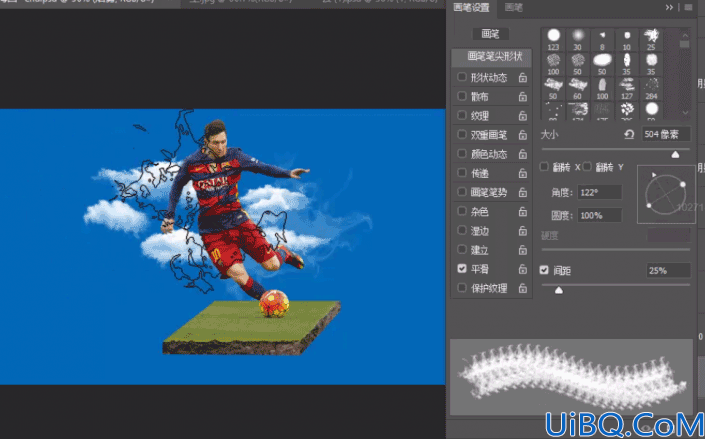
Task: Tick the 保护纹理 checkbox
Action: click(x=462, y=287)
